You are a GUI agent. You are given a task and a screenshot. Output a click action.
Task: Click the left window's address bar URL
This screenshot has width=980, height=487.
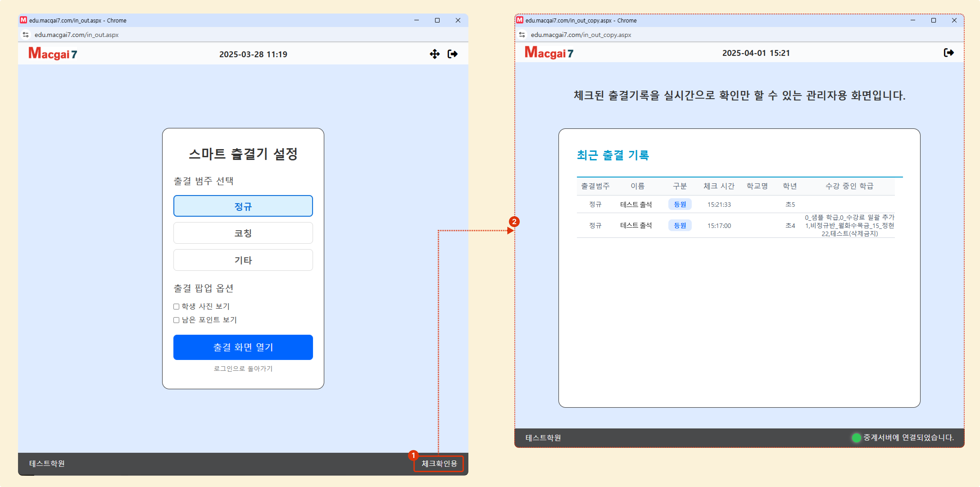click(77, 35)
